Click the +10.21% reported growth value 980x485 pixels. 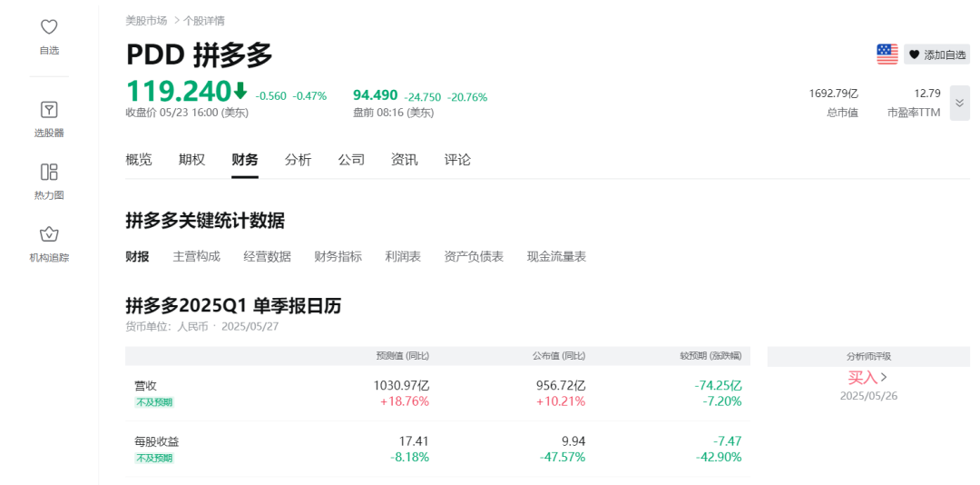[561, 401]
